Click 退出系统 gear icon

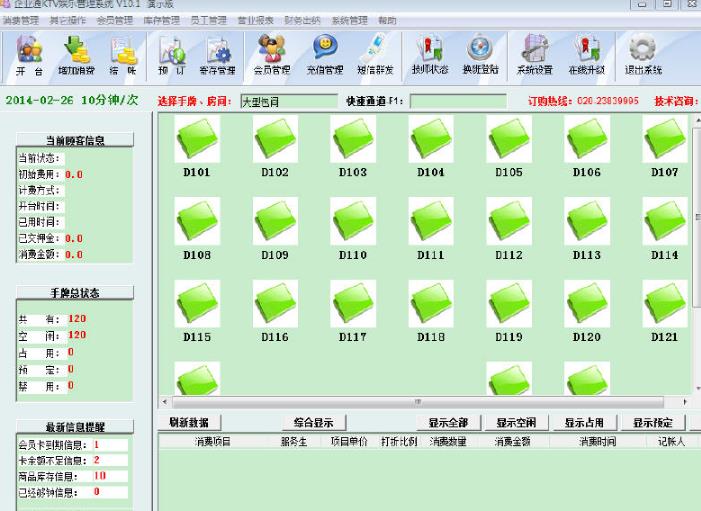pos(643,55)
